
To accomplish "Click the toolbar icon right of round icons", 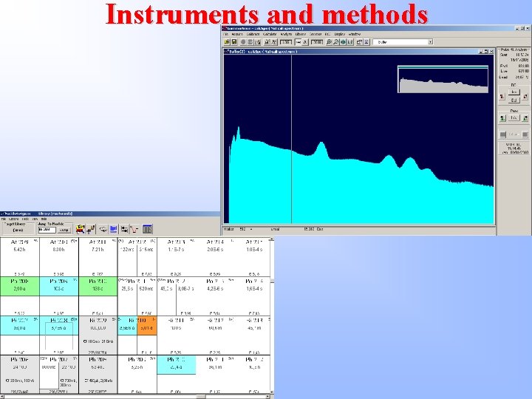I will pyautogui.click(x=258, y=42).
